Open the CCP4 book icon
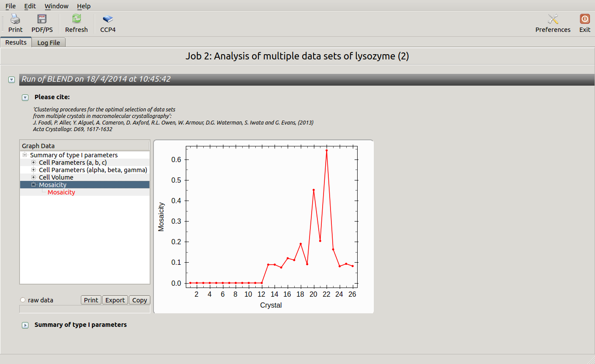 (108, 19)
